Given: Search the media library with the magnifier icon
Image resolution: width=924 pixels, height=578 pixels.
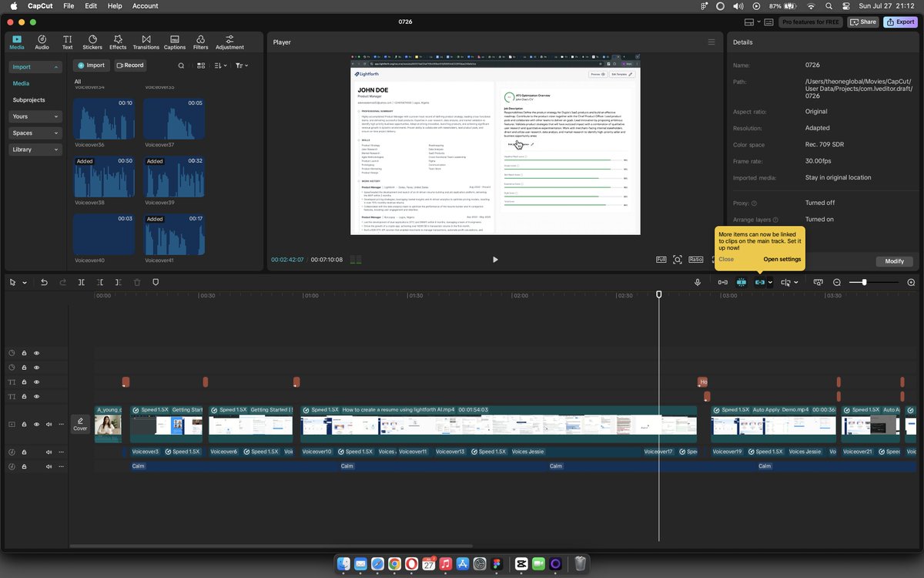Looking at the screenshot, I should pyautogui.click(x=181, y=66).
